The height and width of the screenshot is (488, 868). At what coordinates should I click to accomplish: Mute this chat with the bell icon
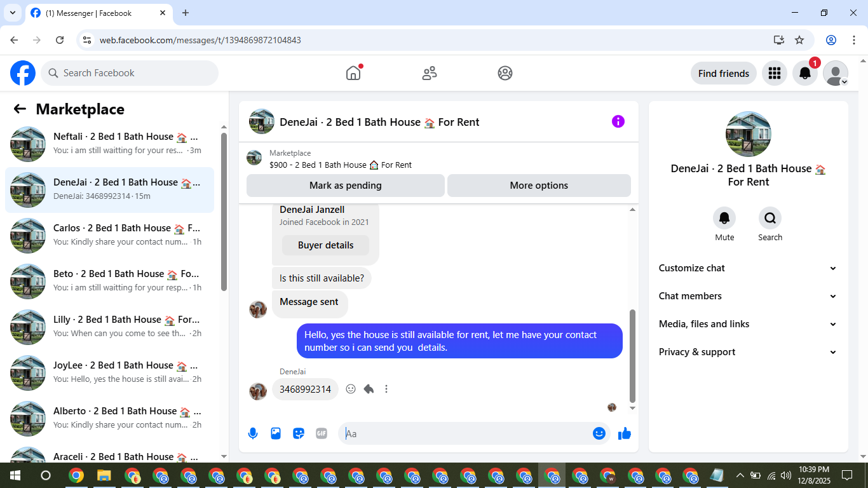click(724, 219)
